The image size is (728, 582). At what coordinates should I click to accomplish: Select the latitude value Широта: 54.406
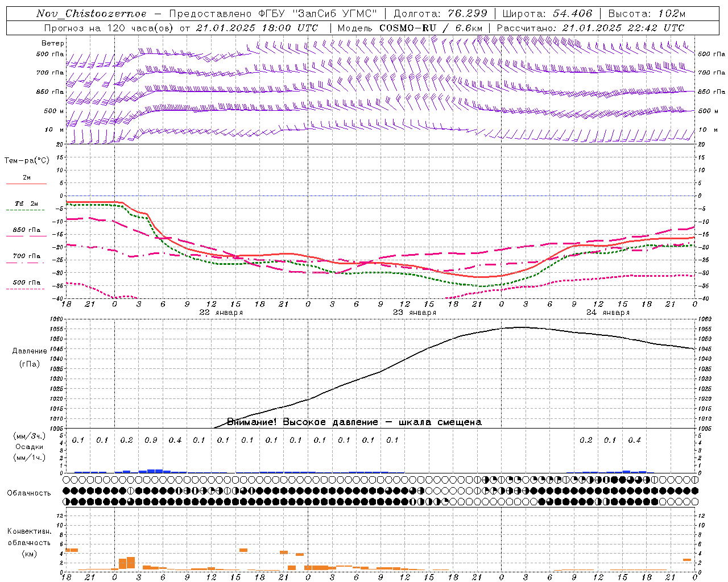(x=547, y=14)
